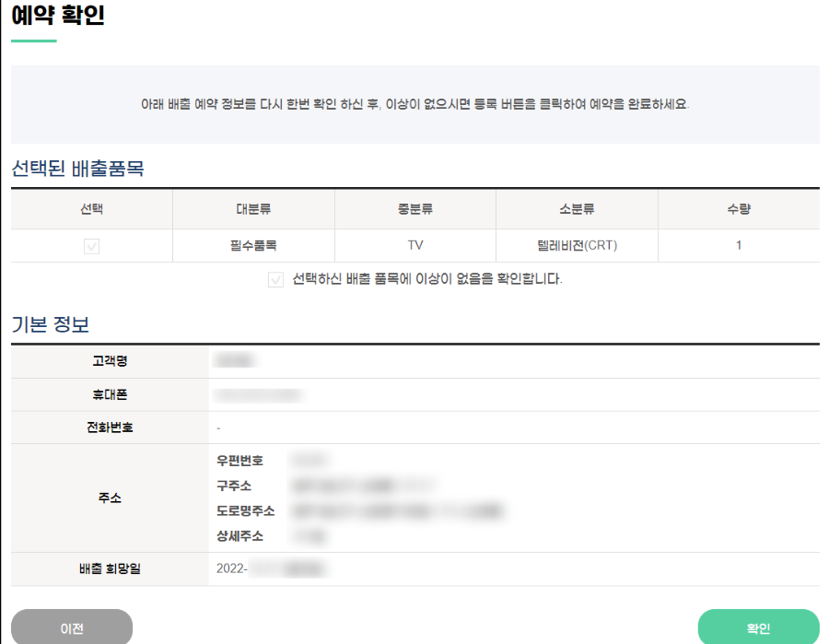Click the 소분류 column header
The image size is (829, 644).
(577, 209)
